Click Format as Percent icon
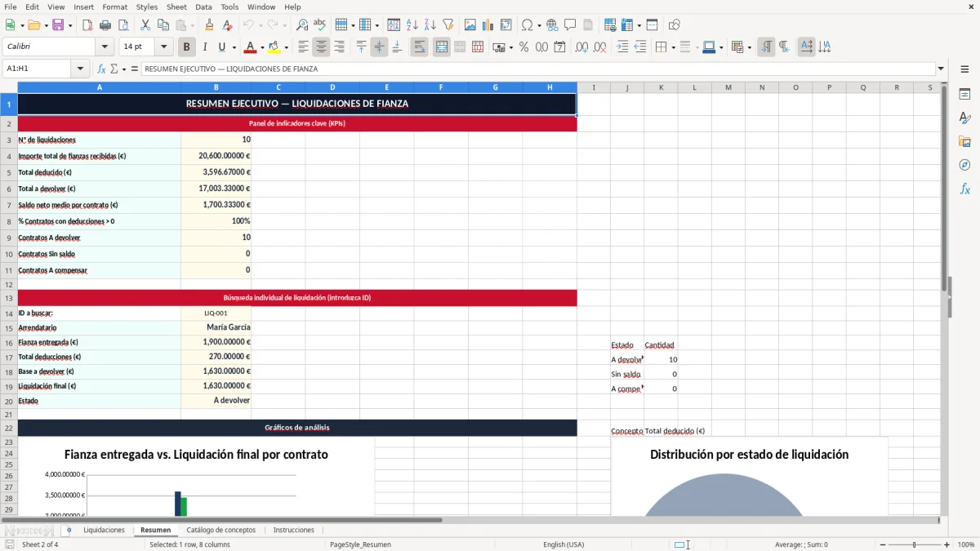This screenshot has width=980, height=551. [523, 47]
